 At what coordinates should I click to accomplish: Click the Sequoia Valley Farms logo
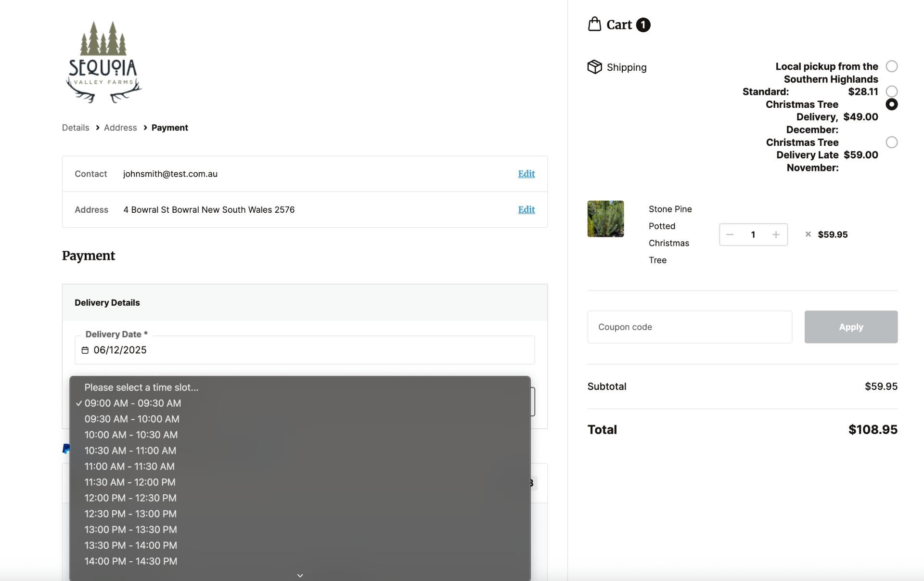pyautogui.click(x=103, y=62)
